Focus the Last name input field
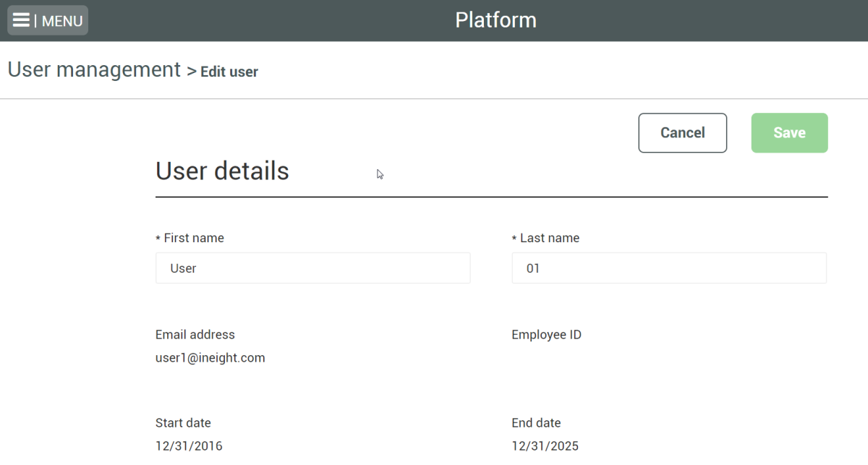This screenshot has height=465, width=868. pos(668,268)
